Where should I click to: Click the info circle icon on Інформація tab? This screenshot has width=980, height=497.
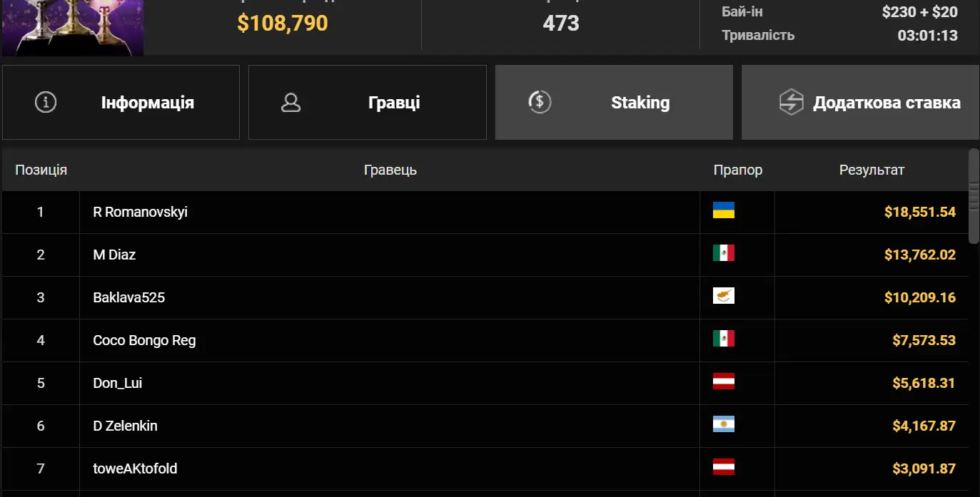click(46, 102)
